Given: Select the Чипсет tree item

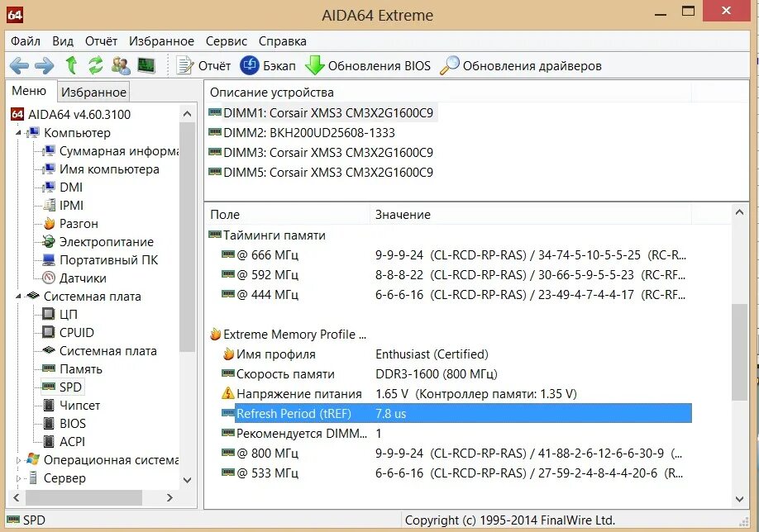Looking at the screenshot, I should 71,406.
